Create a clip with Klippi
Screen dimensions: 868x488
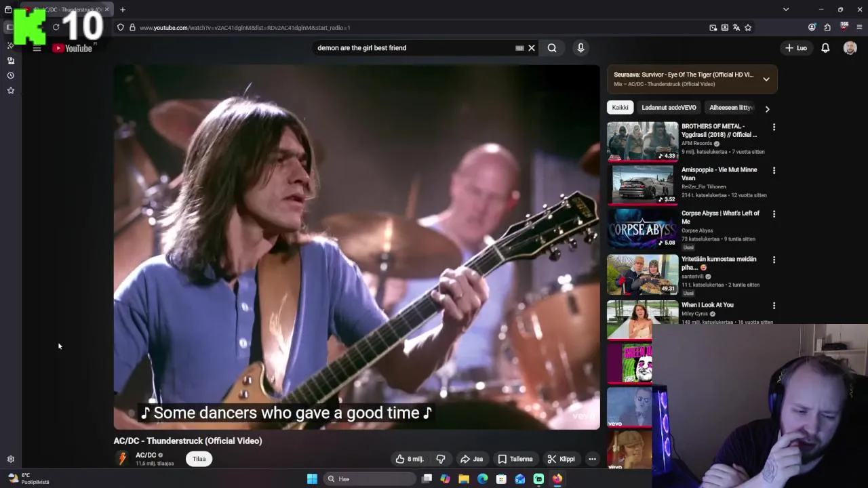(x=561, y=459)
